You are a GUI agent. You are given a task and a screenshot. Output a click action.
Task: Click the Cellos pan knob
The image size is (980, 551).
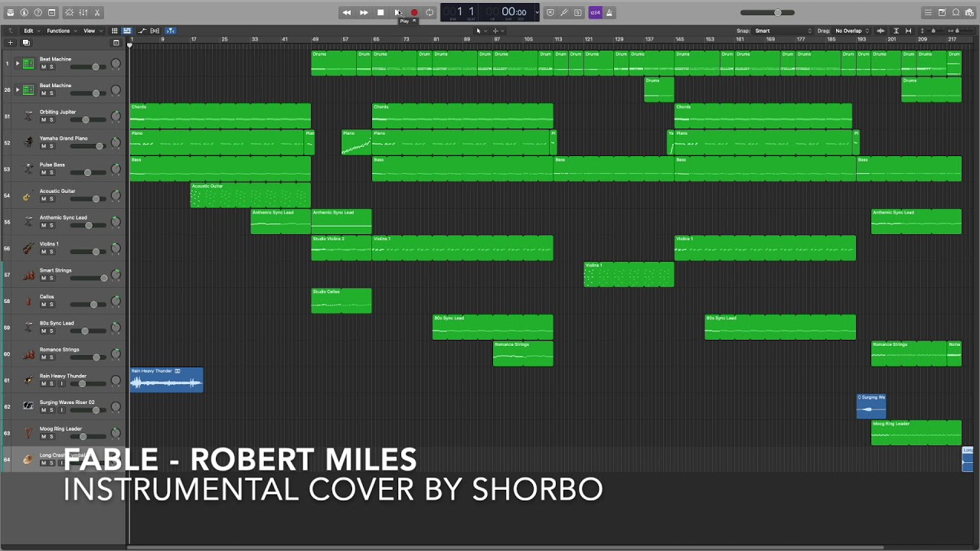[116, 302]
